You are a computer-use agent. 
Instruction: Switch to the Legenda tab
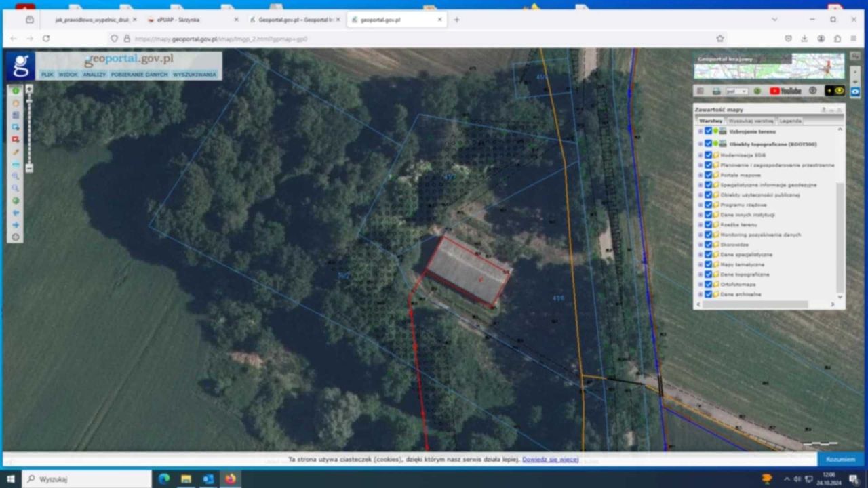coord(790,121)
